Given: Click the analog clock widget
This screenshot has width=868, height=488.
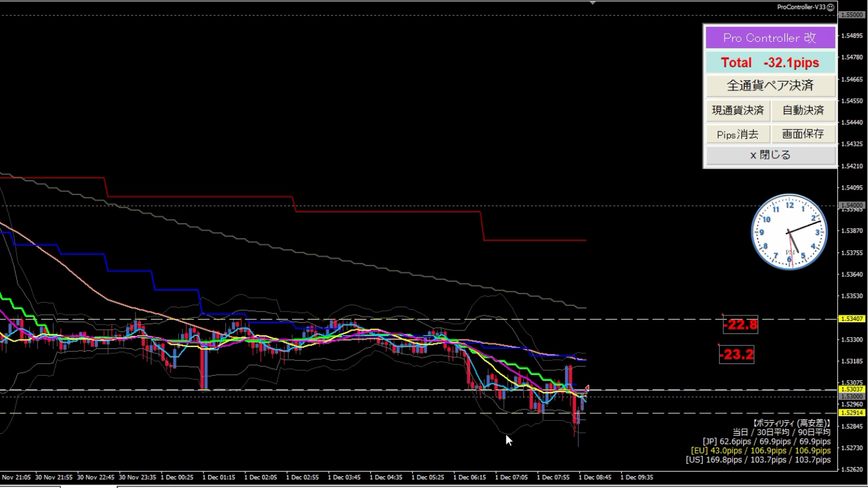Looking at the screenshot, I should coord(789,231).
